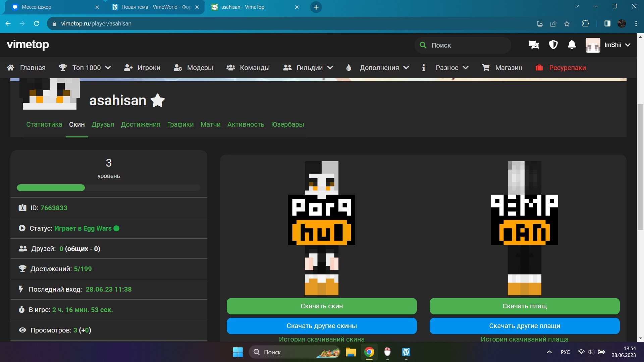Image resolution: width=644 pixels, height=362 pixels.
Task: Expand the Топ-1000 dropdown
Action: click(x=108, y=67)
